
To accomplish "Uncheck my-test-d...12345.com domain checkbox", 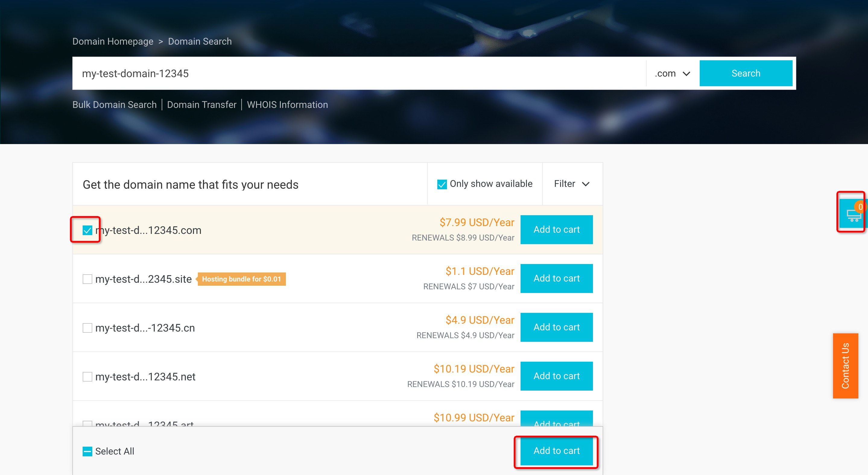I will [87, 230].
